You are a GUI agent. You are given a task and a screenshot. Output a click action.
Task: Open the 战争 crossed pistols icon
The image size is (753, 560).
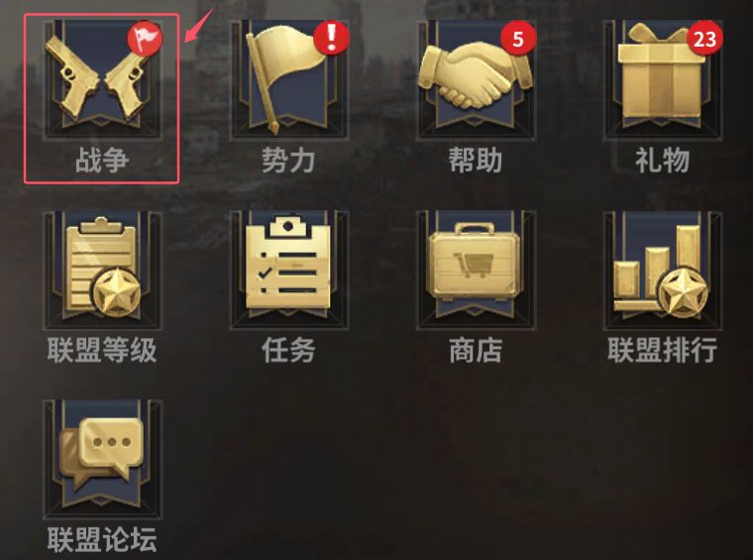[x=102, y=79]
